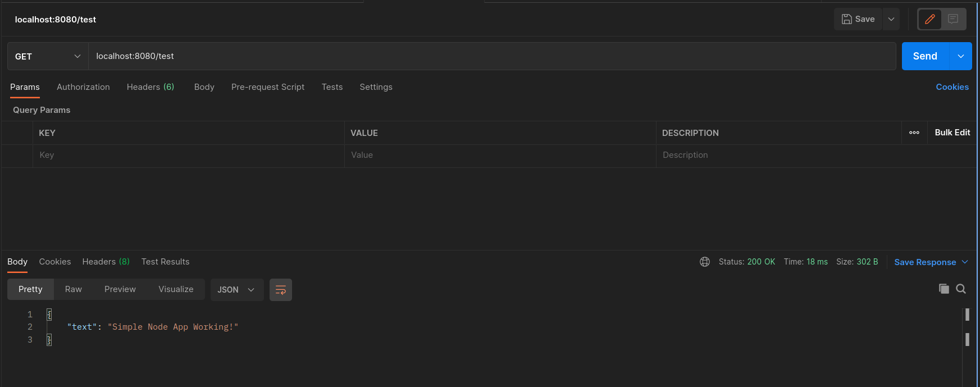Click the Save floppy disk button
The height and width of the screenshot is (387, 980).
[x=858, y=19]
